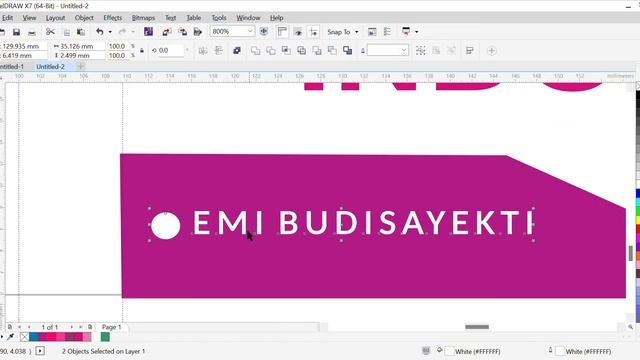Mirror the selection horizontally
Screen dimensions: 640x360
point(203,51)
